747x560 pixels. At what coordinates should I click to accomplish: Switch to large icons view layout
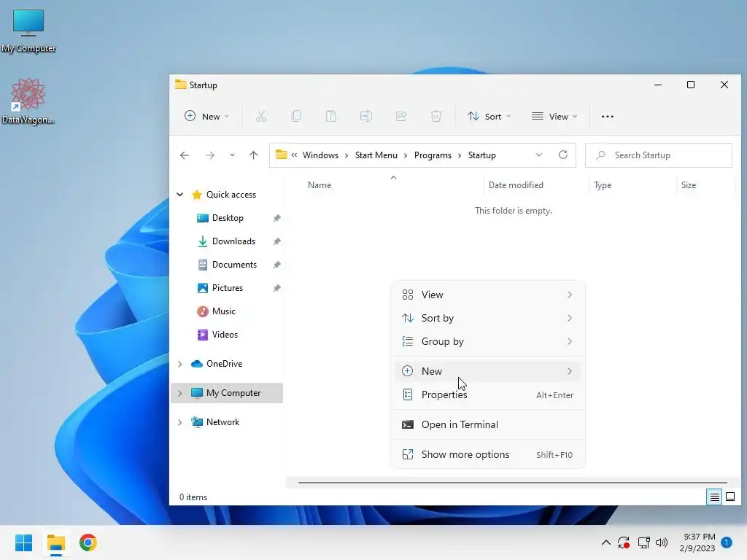pyautogui.click(x=730, y=497)
